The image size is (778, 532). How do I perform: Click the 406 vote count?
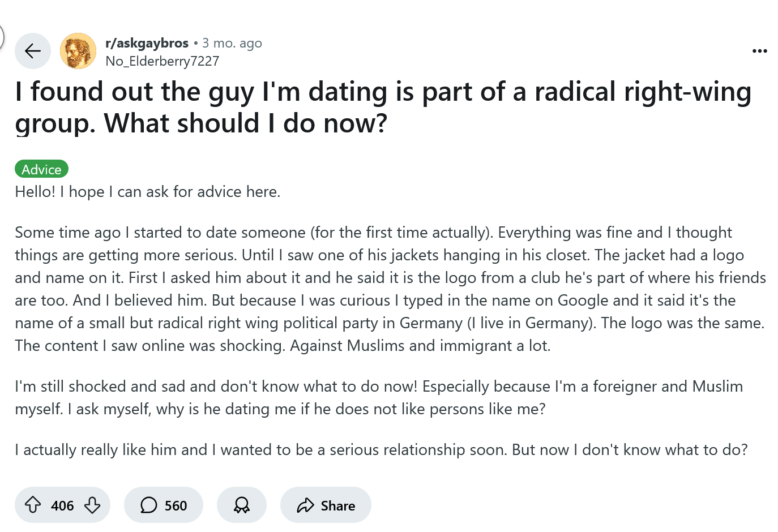tap(62, 505)
